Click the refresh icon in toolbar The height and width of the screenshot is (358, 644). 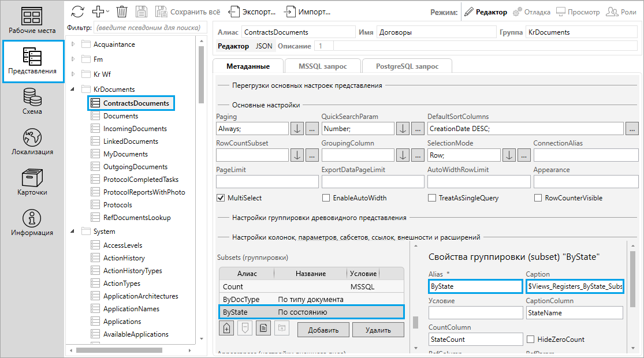tap(77, 12)
